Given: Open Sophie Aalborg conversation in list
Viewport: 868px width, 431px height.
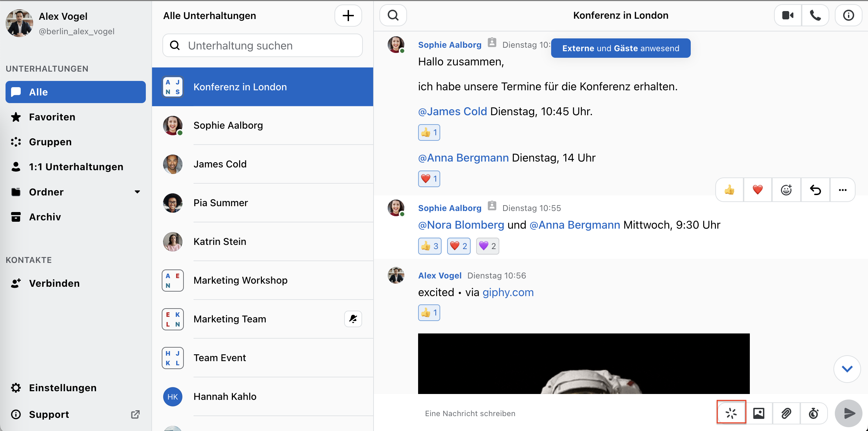Looking at the screenshot, I should pos(262,125).
